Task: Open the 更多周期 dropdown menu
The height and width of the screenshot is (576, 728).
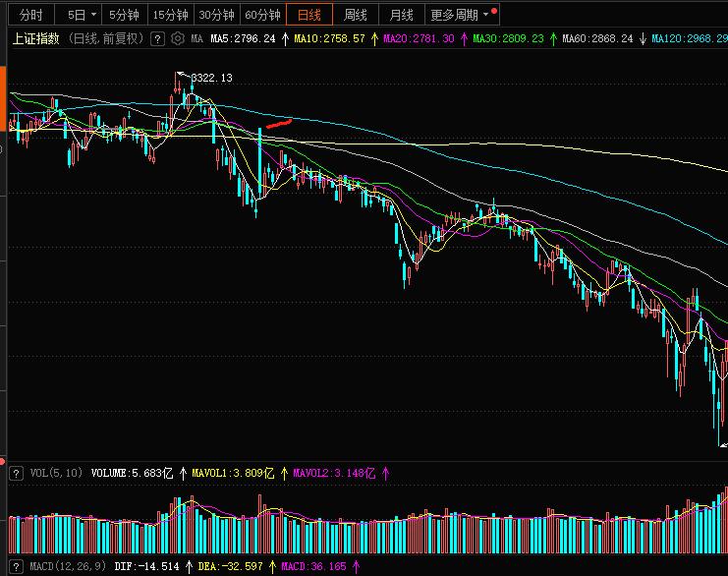Action: [x=458, y=15]
